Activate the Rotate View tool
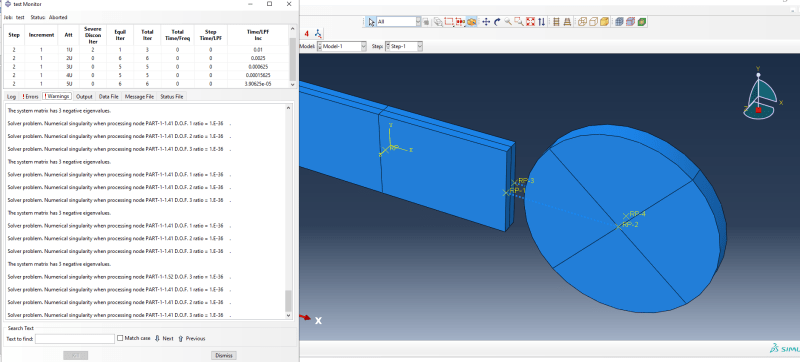The image size is (800, 362). click(x=497, y=21)
